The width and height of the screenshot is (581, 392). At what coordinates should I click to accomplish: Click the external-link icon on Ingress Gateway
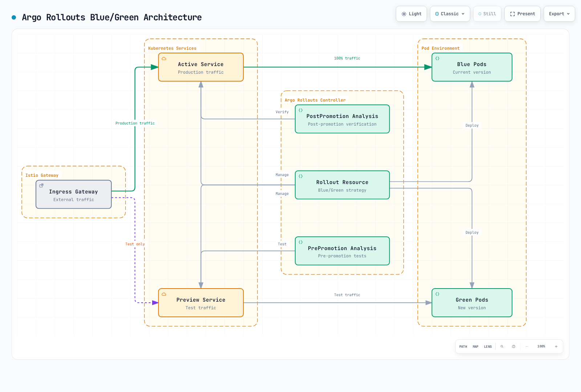pos(41,185)
